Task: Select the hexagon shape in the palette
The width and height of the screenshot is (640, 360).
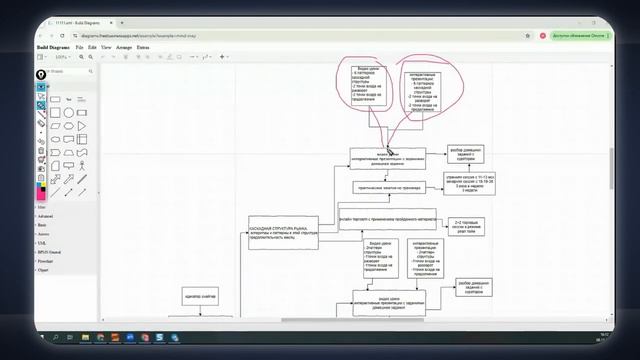Action: (x=69, y=126)
